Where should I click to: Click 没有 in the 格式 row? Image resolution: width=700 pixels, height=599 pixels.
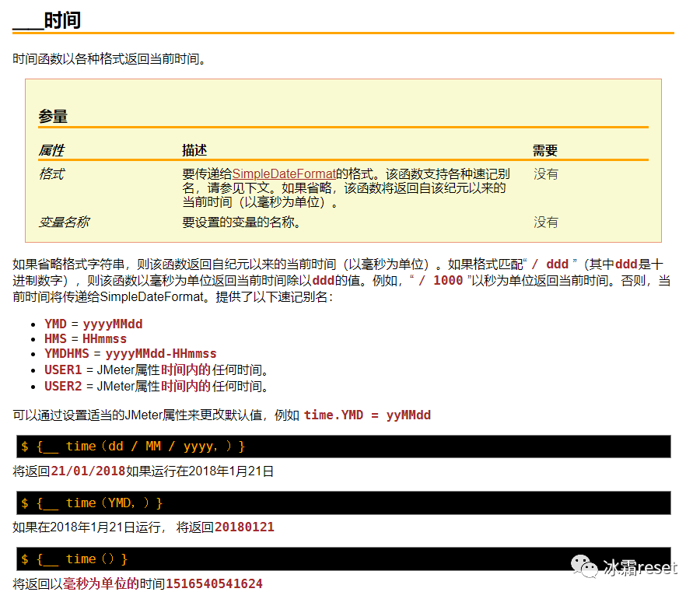point(545,174)
